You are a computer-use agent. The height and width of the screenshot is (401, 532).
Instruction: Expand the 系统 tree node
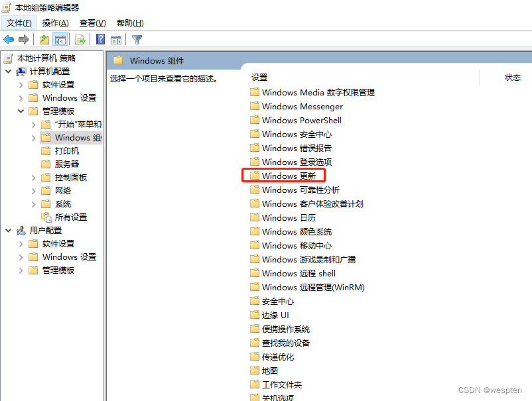[x=34, y=204]
